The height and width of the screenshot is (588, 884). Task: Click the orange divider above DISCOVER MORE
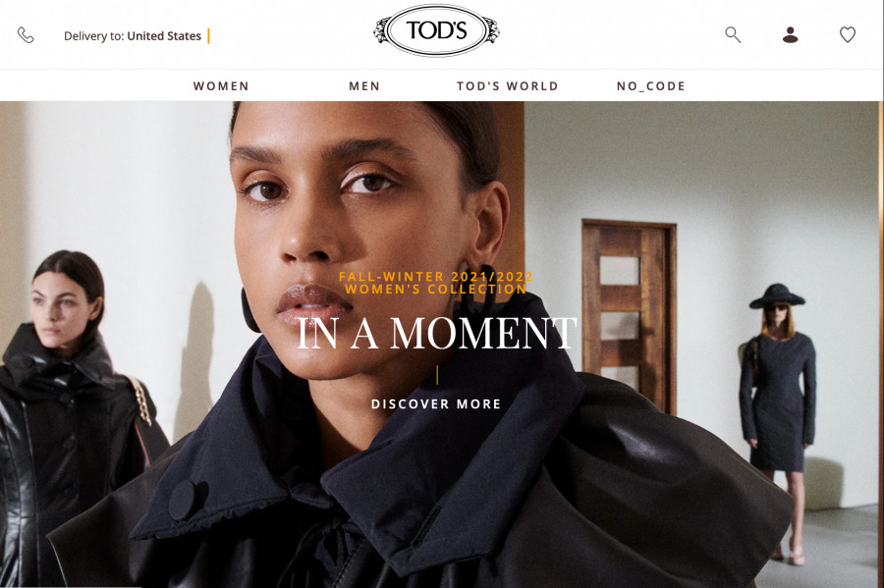[437, 375]
